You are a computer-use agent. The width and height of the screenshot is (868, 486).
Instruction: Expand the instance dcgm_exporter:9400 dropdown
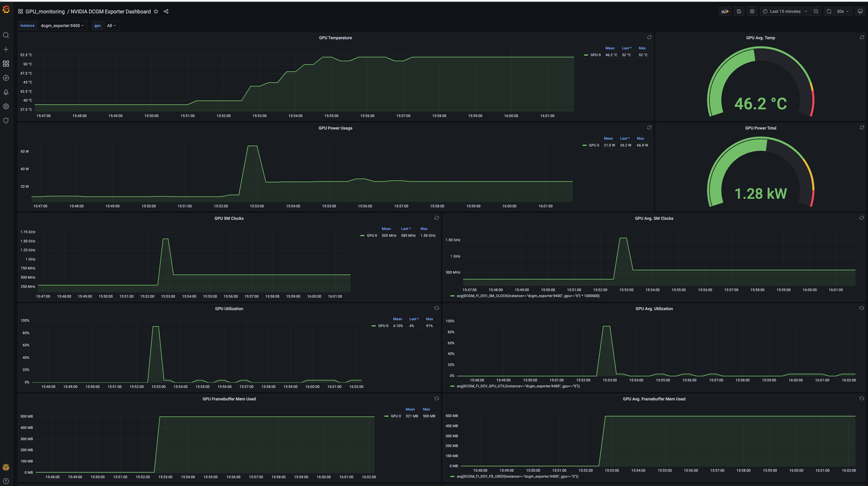click(62, 26)
